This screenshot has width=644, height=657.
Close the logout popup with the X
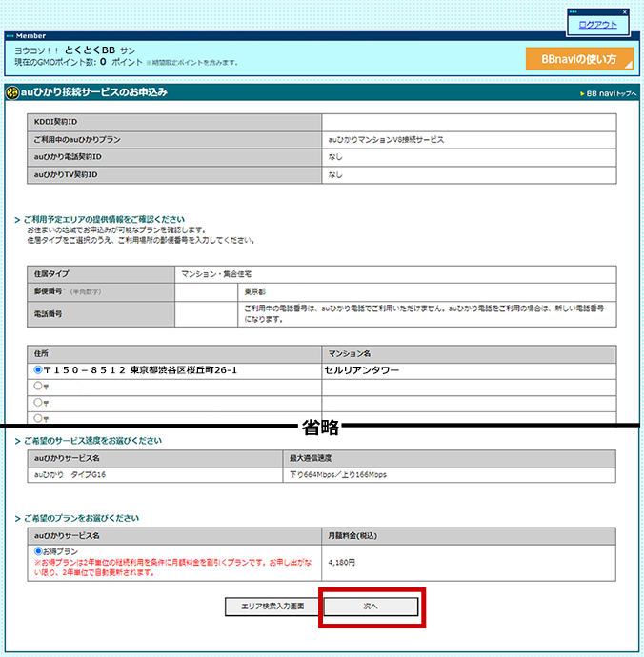[624, 11]
